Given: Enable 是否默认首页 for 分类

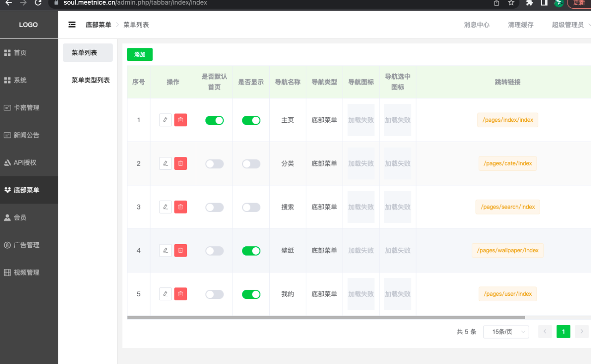Looking at the screenshot, I should click(214, 163).
